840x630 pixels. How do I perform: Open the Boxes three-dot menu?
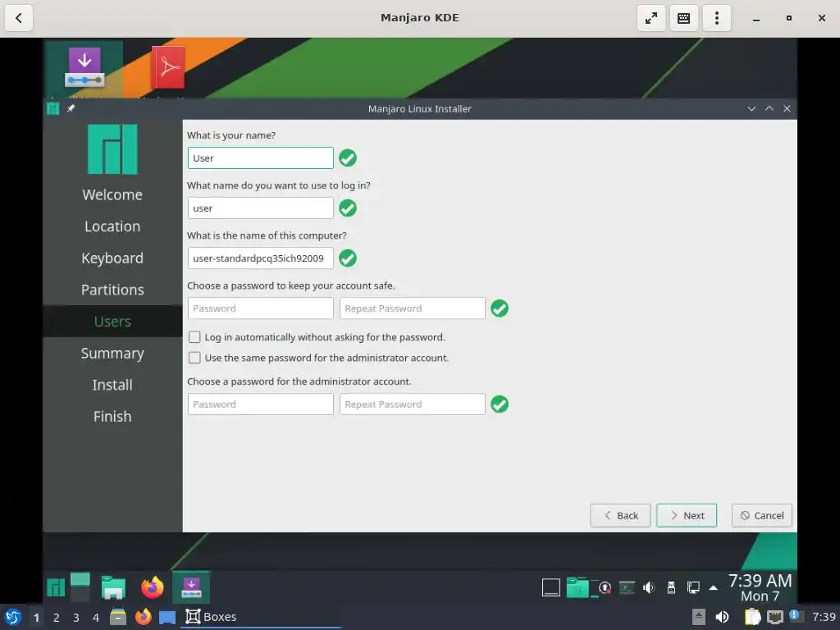716,18
